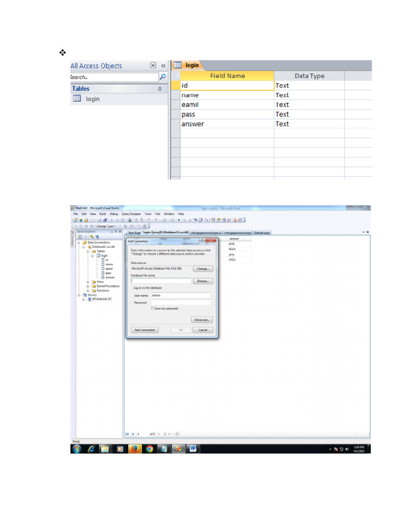Open Windows Explorer from the taskbar

pos(105,448)
